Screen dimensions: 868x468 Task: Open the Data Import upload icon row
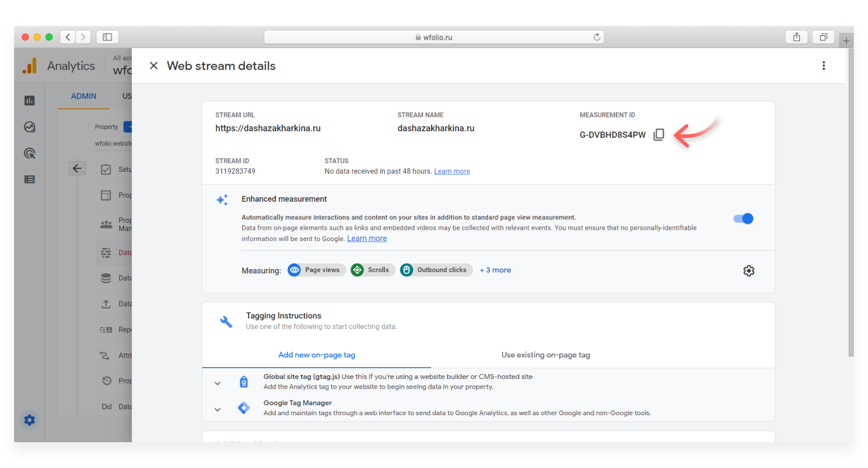106,304
